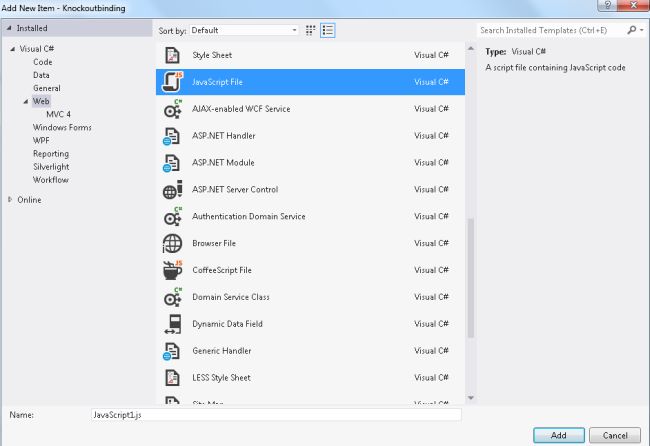Click the Authentication Domain Service icon
This screenshot has height=446, width=650.
[x=172, y=216]
